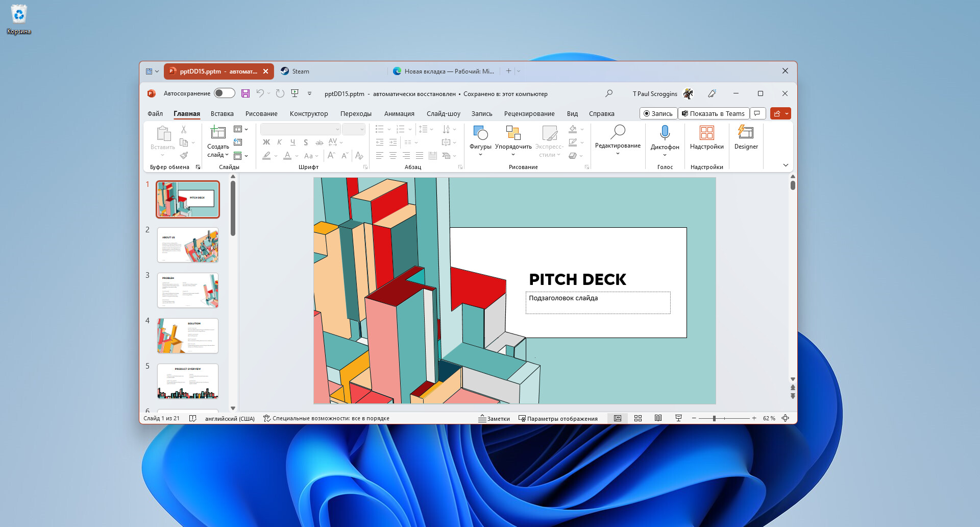
Task: Open the Insert (Вставка) ribbon tab
Action: 222,114
